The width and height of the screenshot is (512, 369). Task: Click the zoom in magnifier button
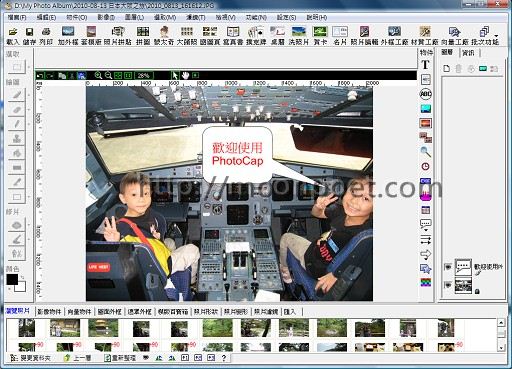tap(98, 75)
